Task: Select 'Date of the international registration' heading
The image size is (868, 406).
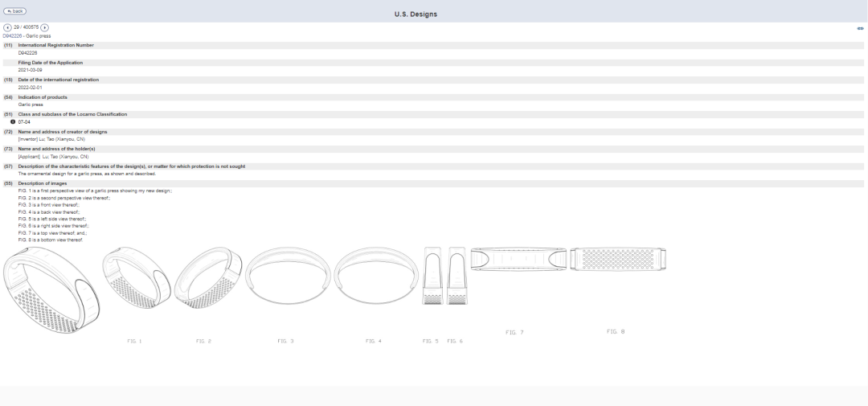Action: point(59,80)
